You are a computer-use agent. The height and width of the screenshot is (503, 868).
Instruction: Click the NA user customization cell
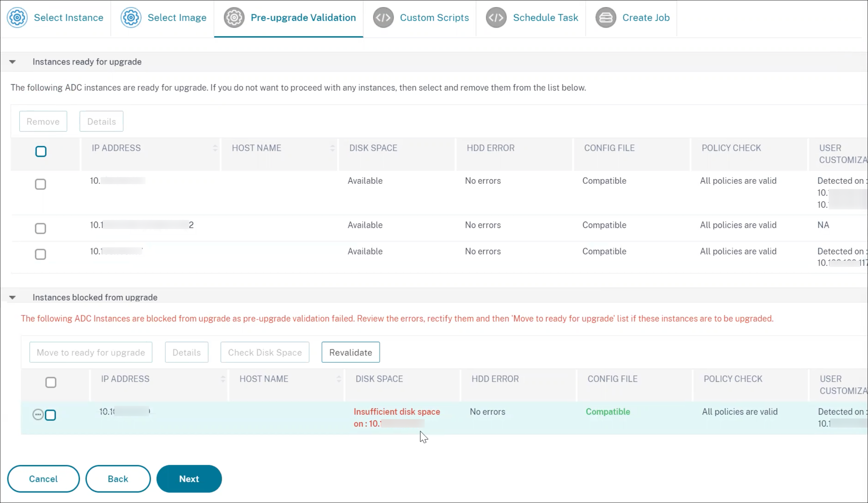click(823, 225)
